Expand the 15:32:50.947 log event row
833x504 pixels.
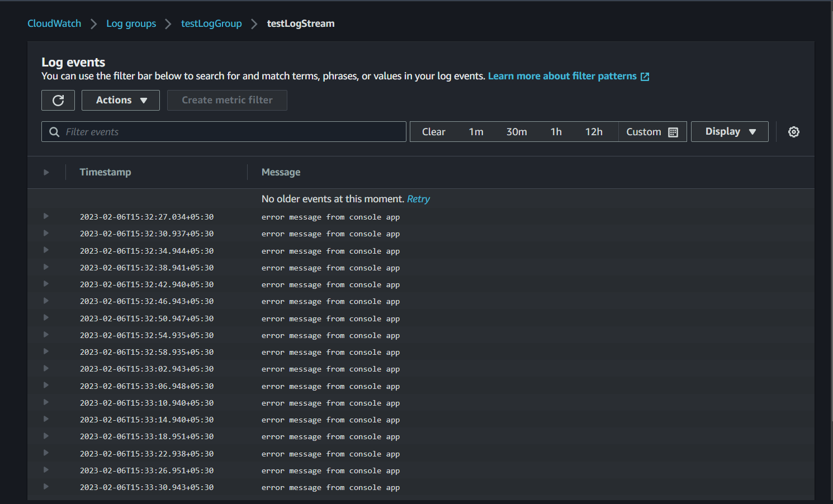click(x=46, y=317)
